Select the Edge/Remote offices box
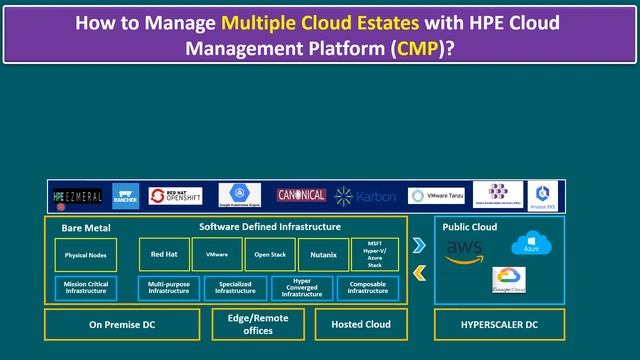 point(258,324)
